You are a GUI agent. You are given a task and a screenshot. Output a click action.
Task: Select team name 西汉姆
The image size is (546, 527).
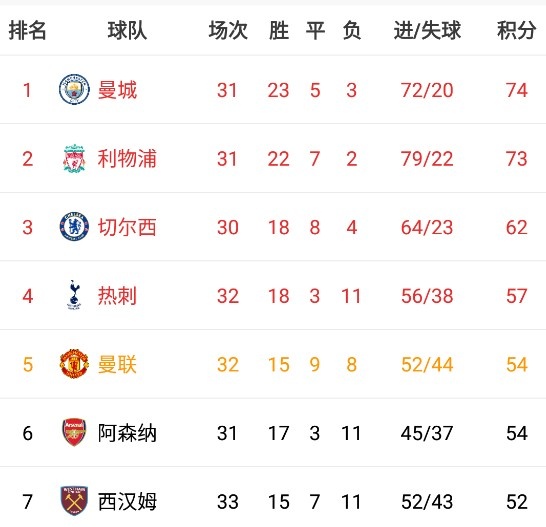pyautogui.click(x=127, y=502)
